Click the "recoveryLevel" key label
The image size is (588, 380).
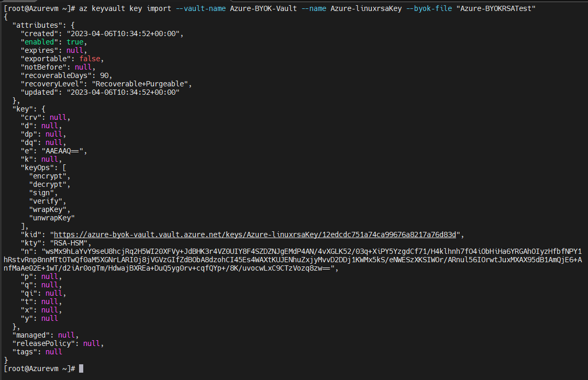point(52,84)
